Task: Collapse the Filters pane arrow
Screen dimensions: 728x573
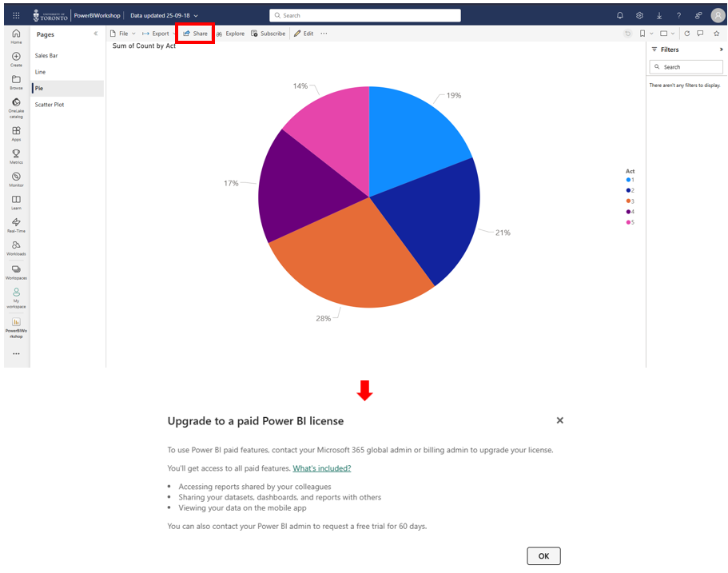Action: pos(721,50)
